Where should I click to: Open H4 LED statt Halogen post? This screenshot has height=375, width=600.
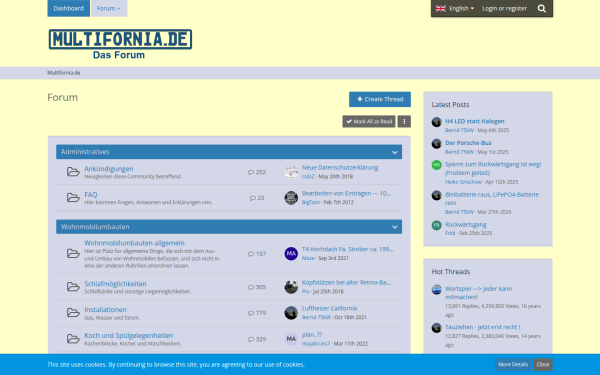(x=474, y=121)
